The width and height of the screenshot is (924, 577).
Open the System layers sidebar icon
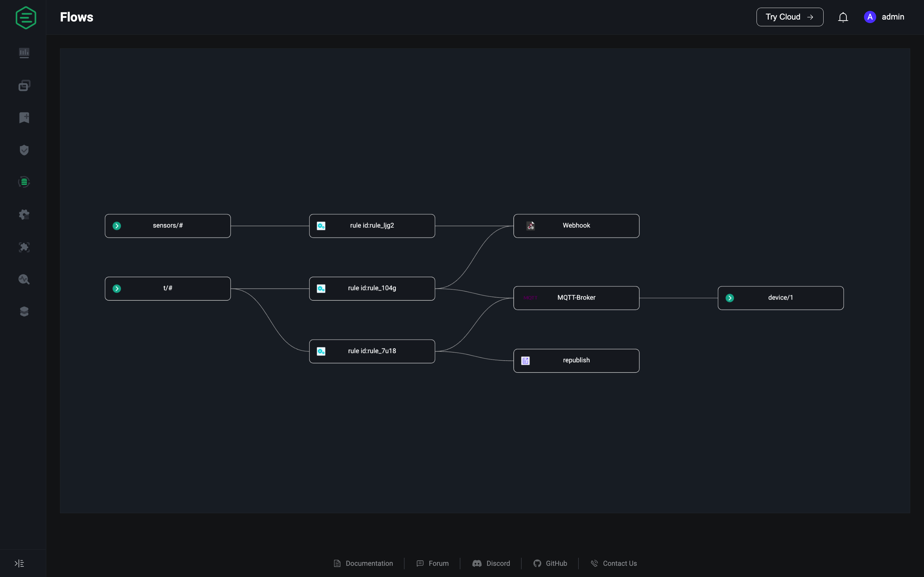point(24,311)
